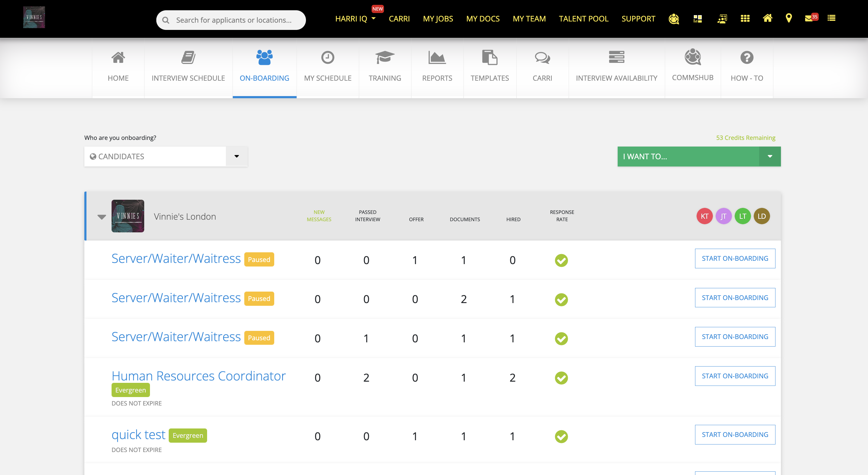Screen dimensions: 868x475
Task: Open the HARRI IQ dropdown menu
Action: pyautogui.click(x=355, y=19)
